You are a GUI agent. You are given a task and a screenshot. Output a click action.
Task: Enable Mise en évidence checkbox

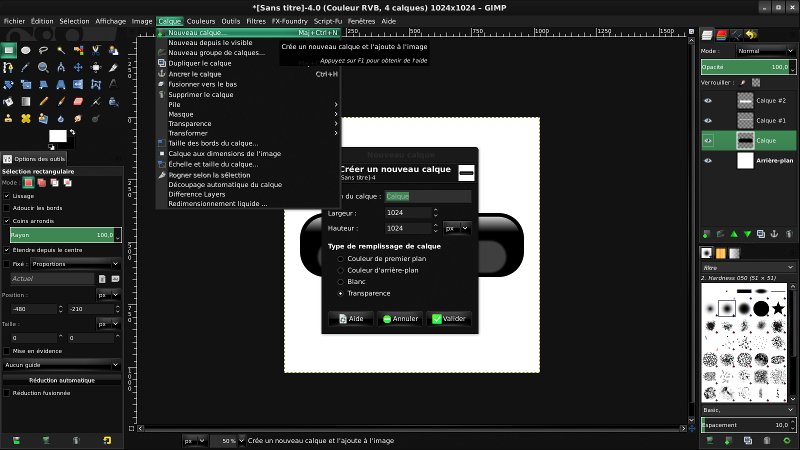[x=7, y=351]
